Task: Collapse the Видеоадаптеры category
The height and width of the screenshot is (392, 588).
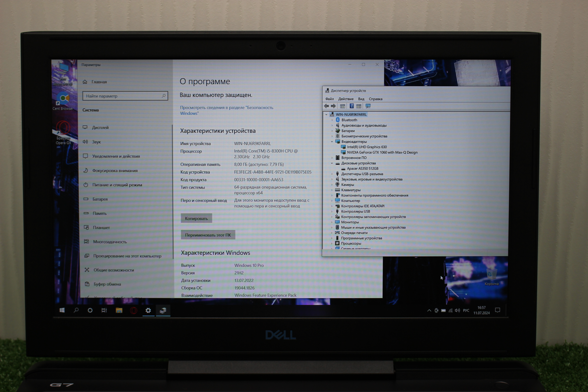Action: tap(332, 142)
